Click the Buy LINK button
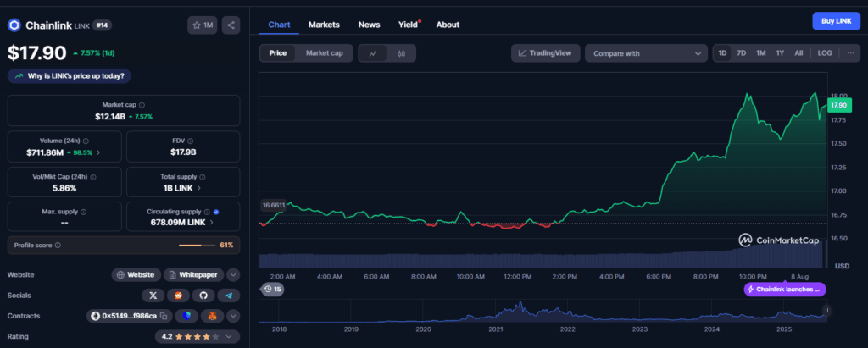This screenshot has width=868, height=348. click(x=836, y=21)
